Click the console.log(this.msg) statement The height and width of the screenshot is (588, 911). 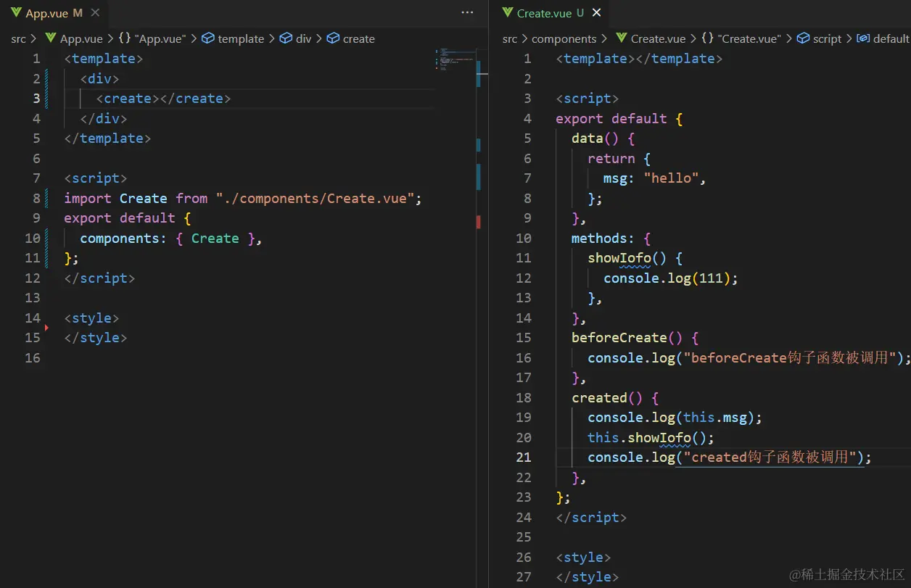click(675, 417)
